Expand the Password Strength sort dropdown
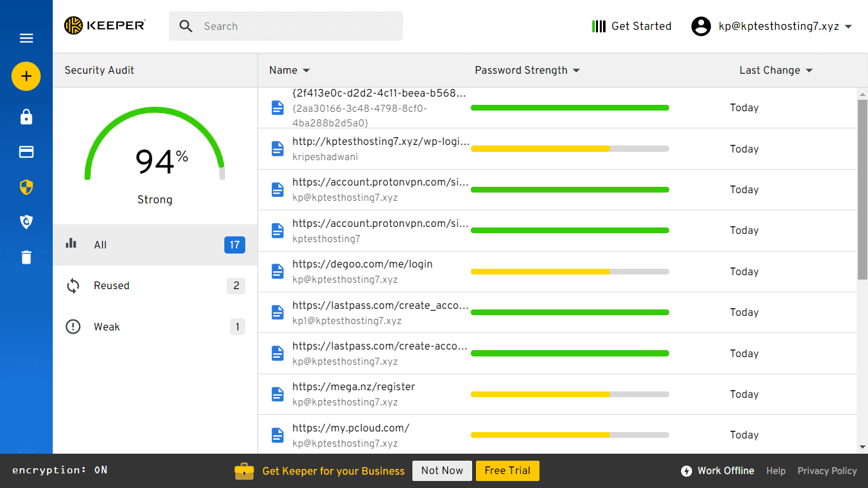Screen dimensions: 868x488 pyautogui.click(x=527, y=71)
